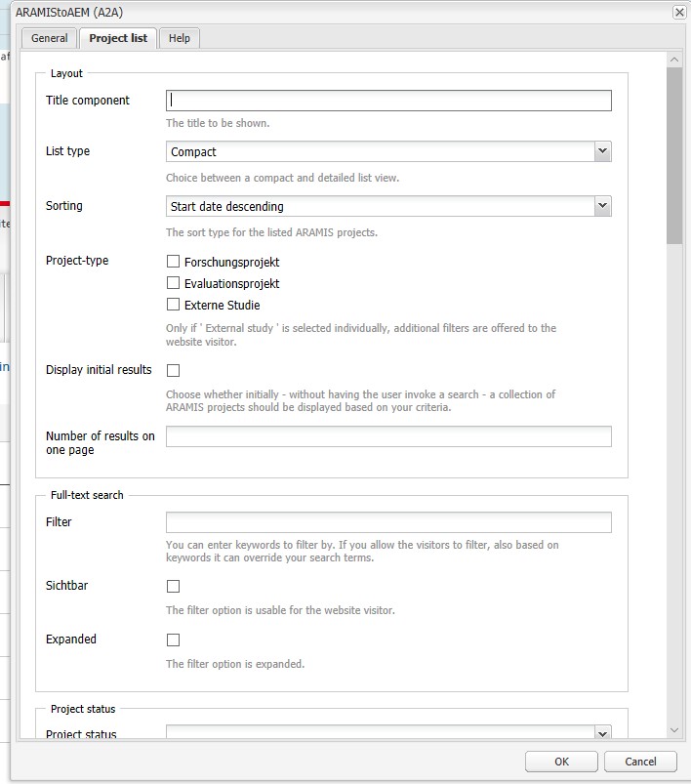The height and width of the screenshot is (784, 691).
Task: Tick the Evaluationsprojekt project type
Action: [174, 283]
